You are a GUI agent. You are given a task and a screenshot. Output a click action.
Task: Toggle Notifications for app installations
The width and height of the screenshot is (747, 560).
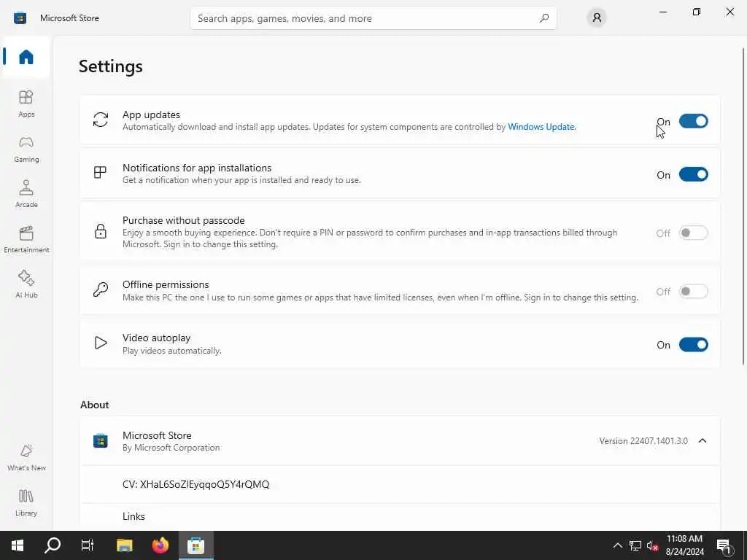tap(693, 174)
